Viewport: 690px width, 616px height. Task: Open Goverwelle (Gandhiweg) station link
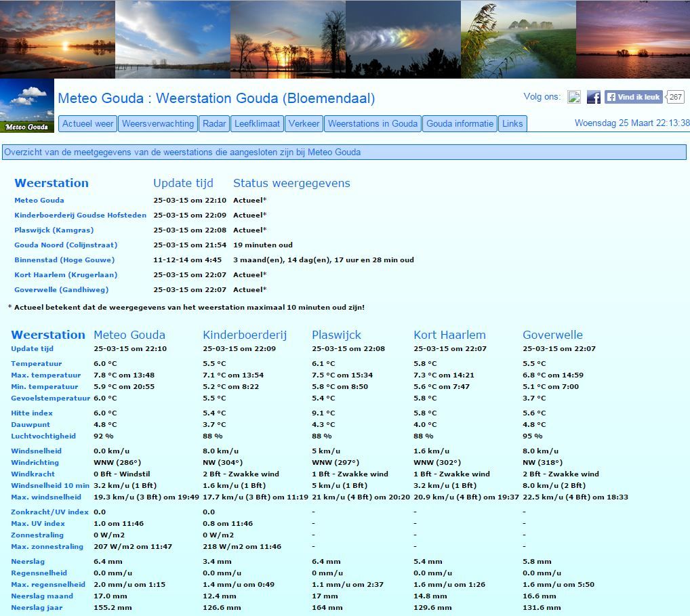[61, 290]
